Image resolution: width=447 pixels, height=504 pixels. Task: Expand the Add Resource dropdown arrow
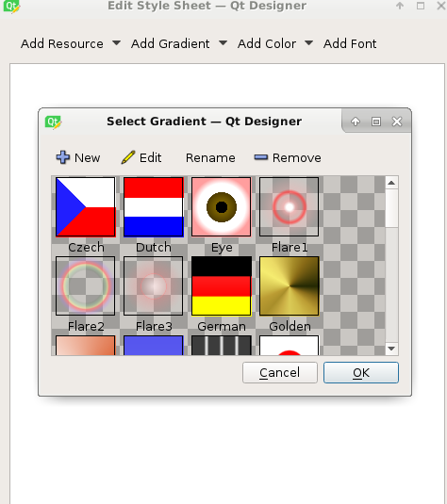point(117,42)
